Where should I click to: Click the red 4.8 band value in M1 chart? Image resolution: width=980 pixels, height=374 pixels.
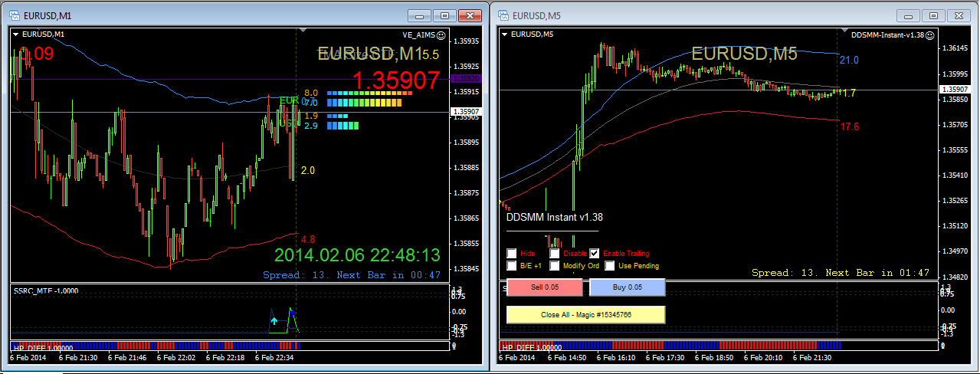[x=308, y=239]
